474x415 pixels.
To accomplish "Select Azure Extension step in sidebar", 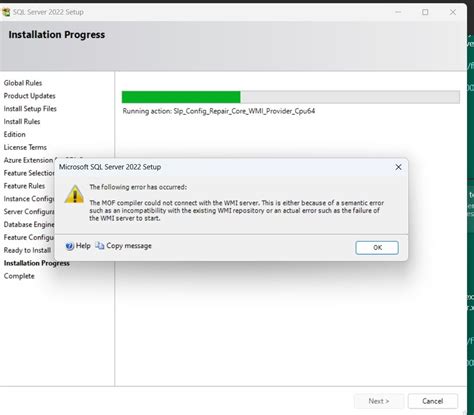I will pyautogui.click(x=29, y=160).
